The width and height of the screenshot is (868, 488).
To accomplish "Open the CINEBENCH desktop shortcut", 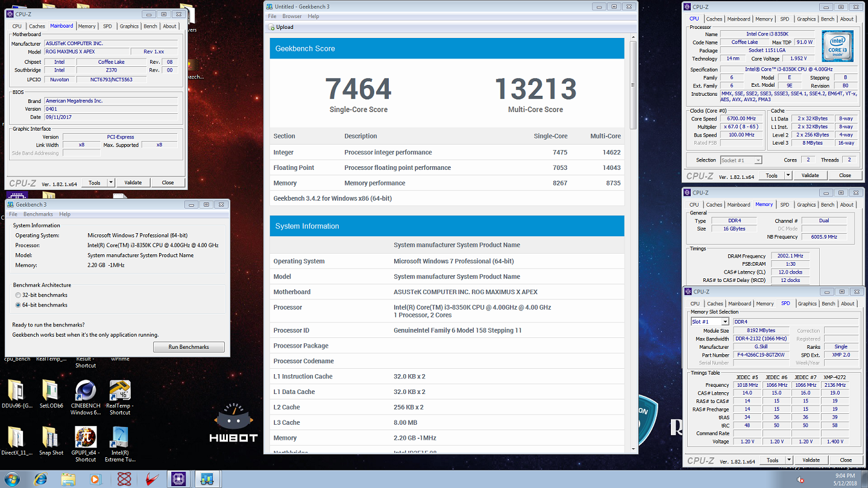I will coord(86,397).
